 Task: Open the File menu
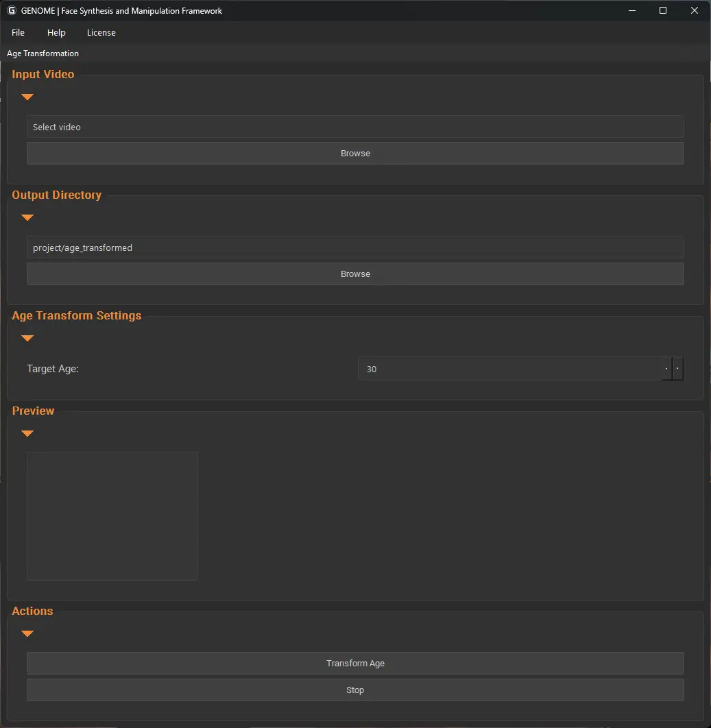tap(18, 32)
